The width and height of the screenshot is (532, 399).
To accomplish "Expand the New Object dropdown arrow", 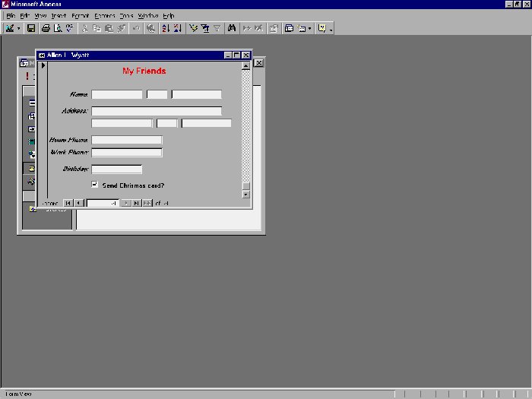I will click(310, 28).
